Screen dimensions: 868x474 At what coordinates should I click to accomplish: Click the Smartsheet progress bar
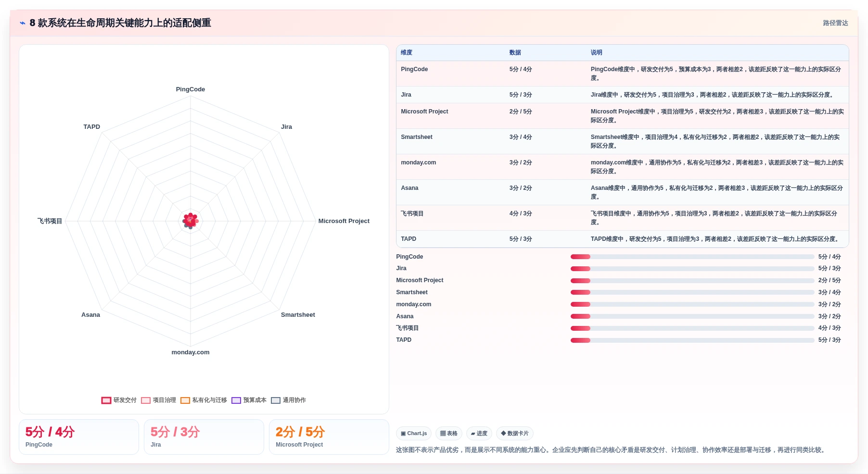point(692,292)
